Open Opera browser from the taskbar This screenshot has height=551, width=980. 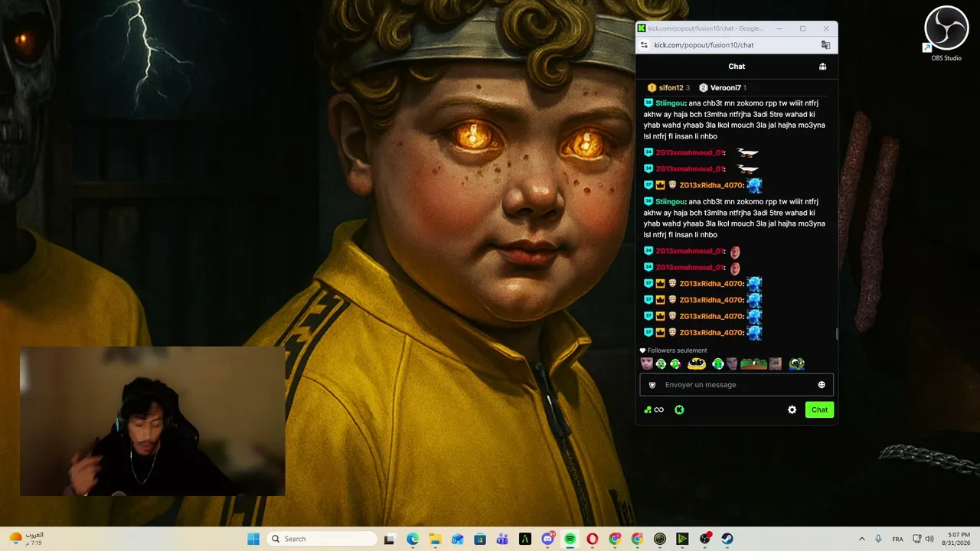592,539
